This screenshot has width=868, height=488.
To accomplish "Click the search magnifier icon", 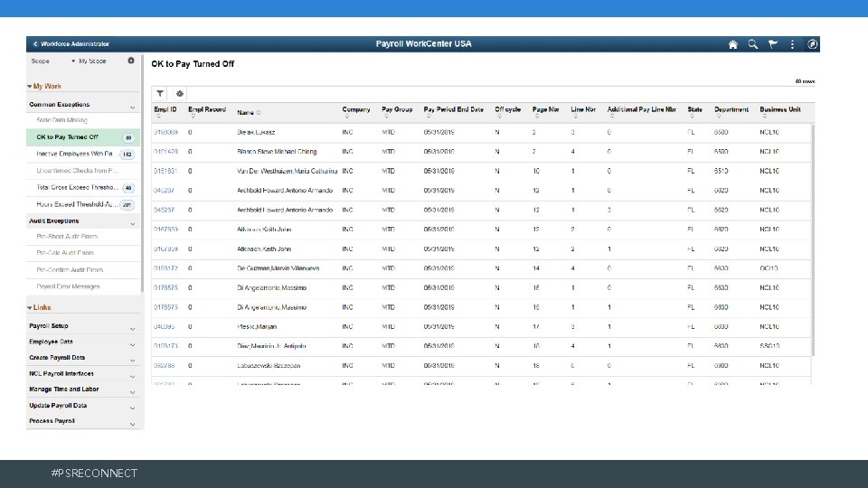I will 753,44.
